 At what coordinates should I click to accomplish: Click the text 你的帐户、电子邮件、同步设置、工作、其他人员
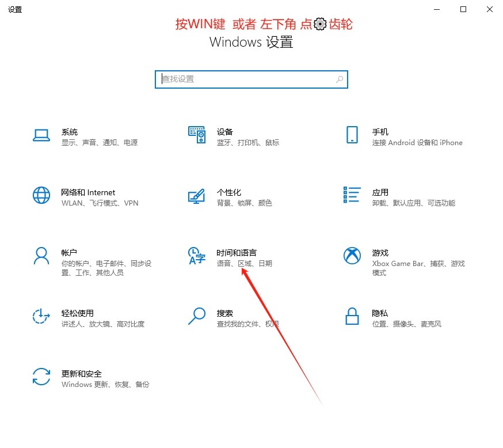pyautogui.click(x=106, y=268)
